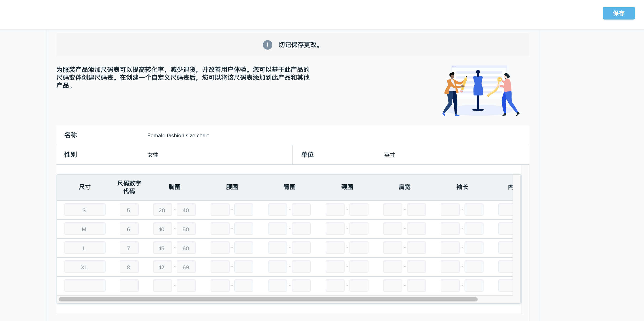This screenshot has height=321, width=644.
Task: Open the 性别 selector showing 女性
Action: click(153, 155)
